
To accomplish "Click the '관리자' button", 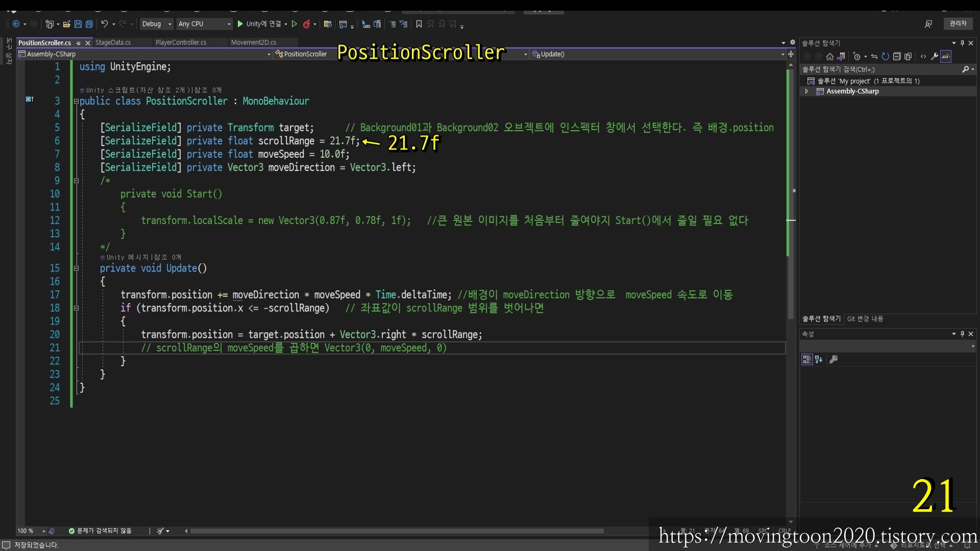I will [958, 23].
